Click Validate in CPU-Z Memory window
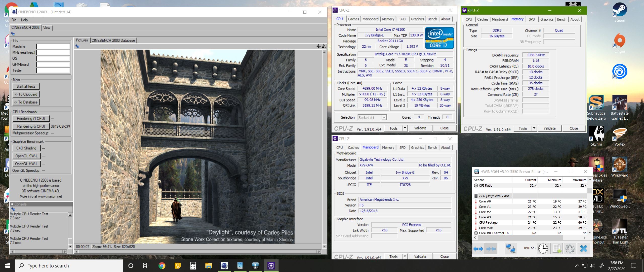This screenshot has width=644, height=272. pyautogui.click(x=549, y=128)
